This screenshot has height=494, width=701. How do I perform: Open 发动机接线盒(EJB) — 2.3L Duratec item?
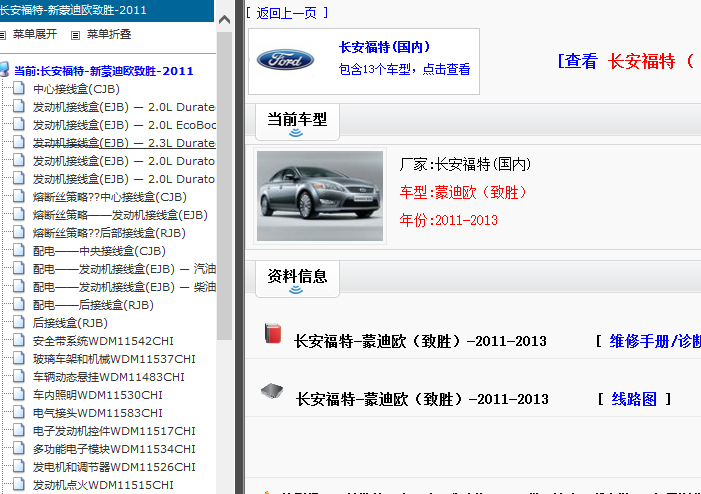click(x=124, y=143)
